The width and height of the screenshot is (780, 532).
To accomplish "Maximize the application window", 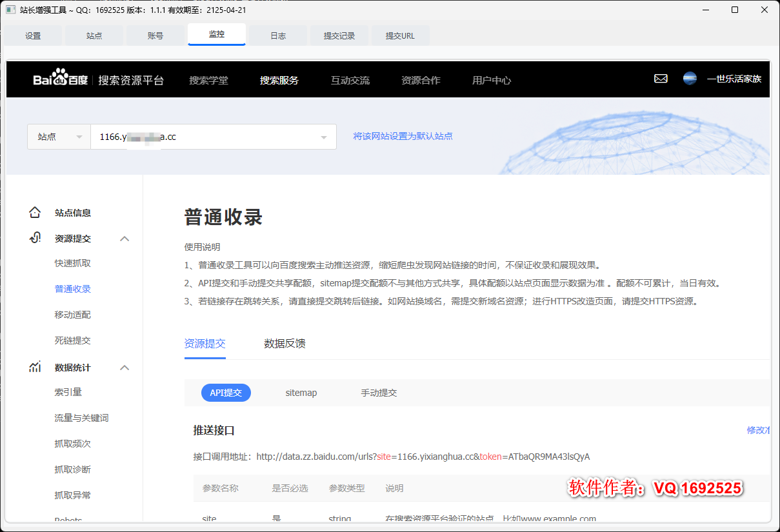I will coord(735,10).
